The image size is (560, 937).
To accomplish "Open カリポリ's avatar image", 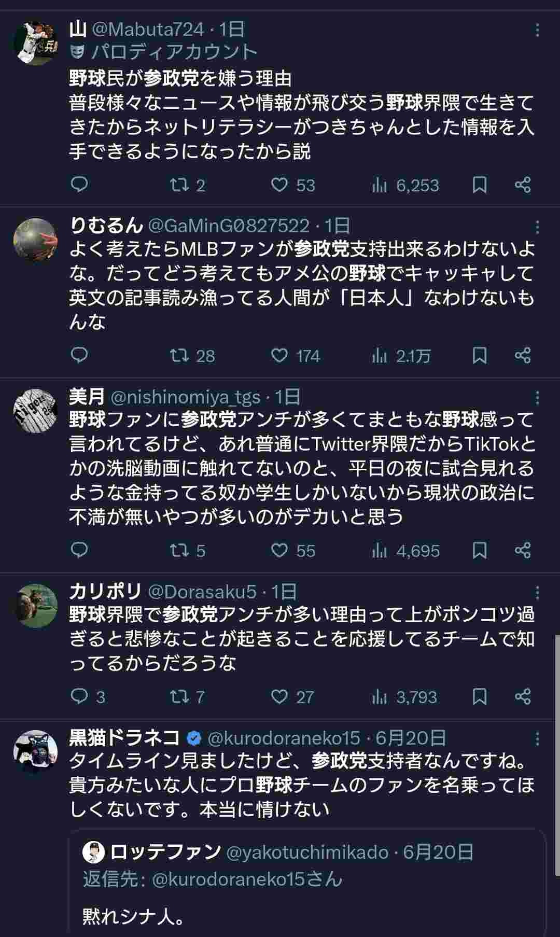I will coord(35,605).
